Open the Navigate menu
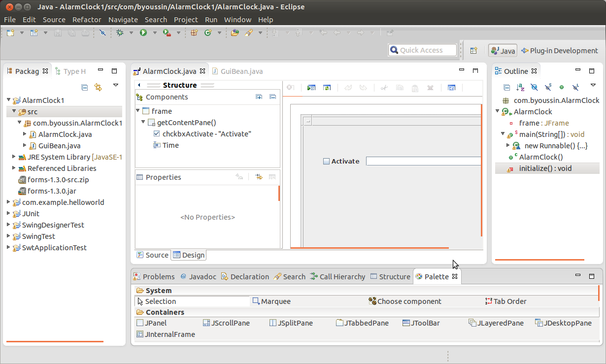Screen dimensions: 606x364 click(123, 20)
